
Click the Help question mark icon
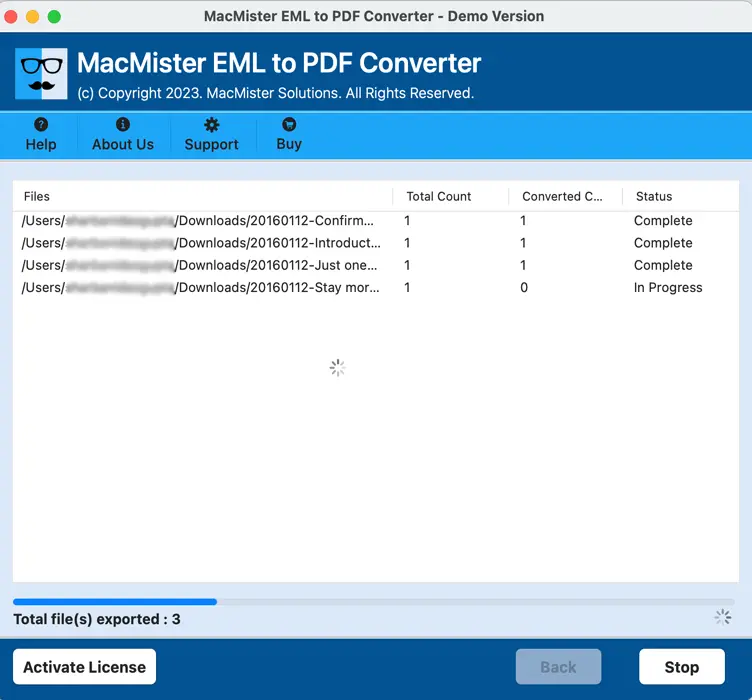coord(41,125)
